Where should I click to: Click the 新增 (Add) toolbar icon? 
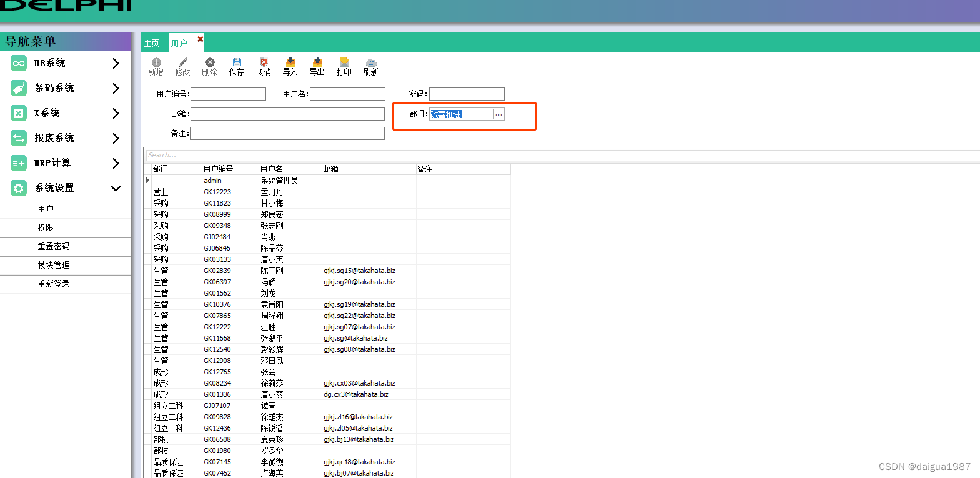(x=156, y=62)
